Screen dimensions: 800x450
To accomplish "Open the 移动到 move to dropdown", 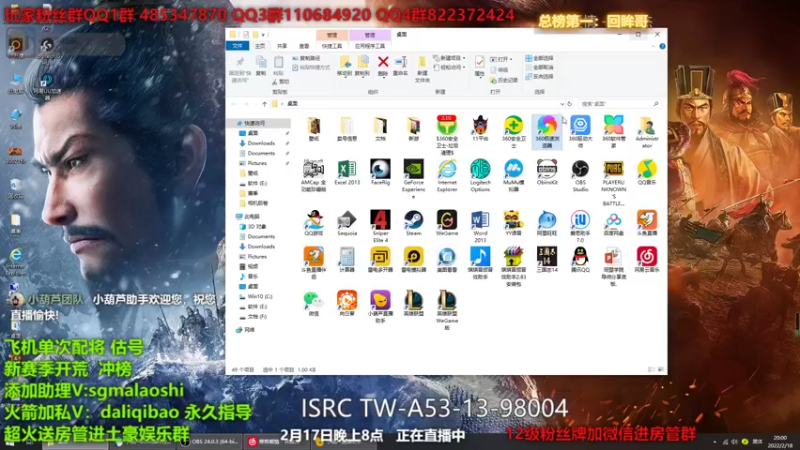I will tap(344, 66).
